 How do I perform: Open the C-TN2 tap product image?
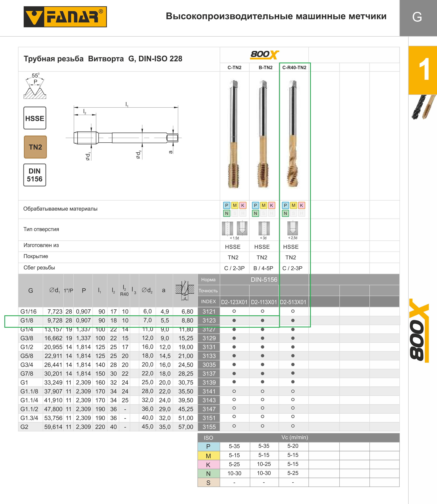pyautogui.click(x=234, y=134)
